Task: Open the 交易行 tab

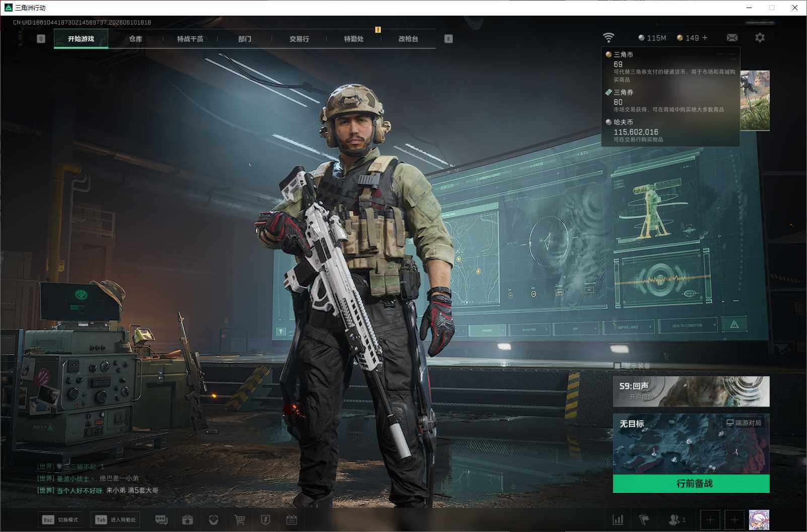Action: (299, 39)
